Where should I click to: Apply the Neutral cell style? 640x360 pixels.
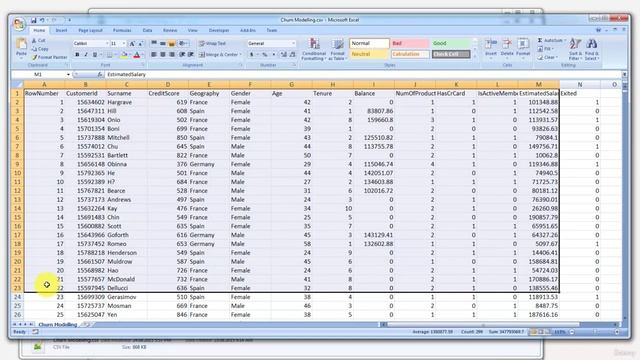369,54
